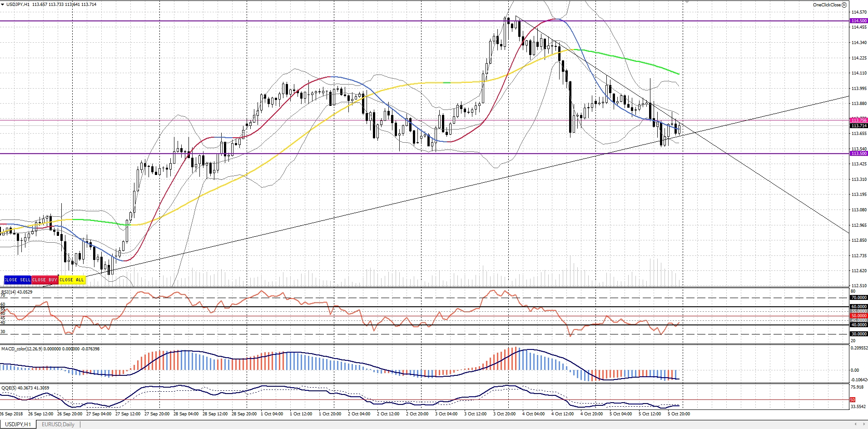Click the OneClickClose sad face icon
868x429 pixels.
pyautogui.click(x=844, y=5)
